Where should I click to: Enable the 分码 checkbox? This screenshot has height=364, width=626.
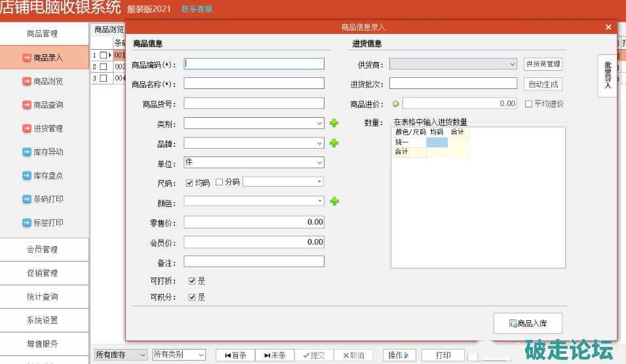220,182
